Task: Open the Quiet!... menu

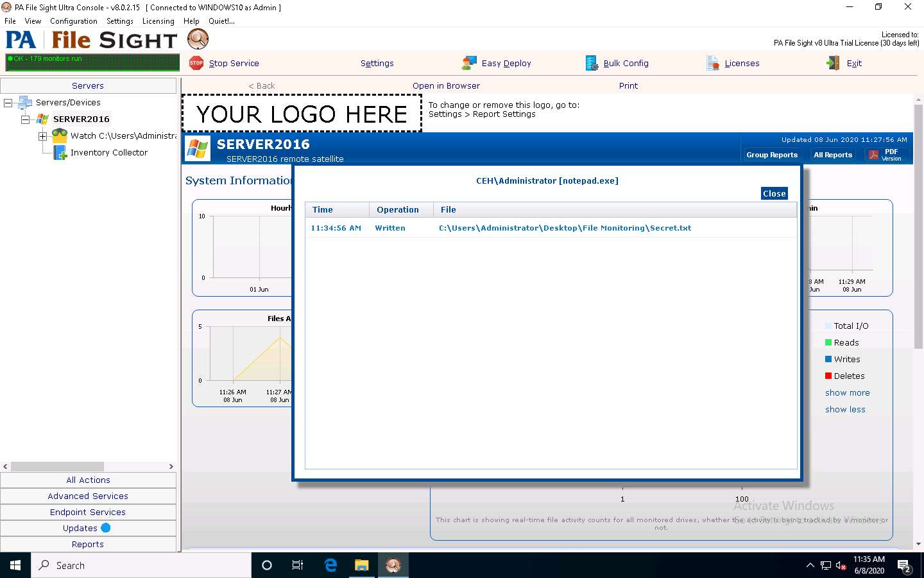Action: (221, 21)
